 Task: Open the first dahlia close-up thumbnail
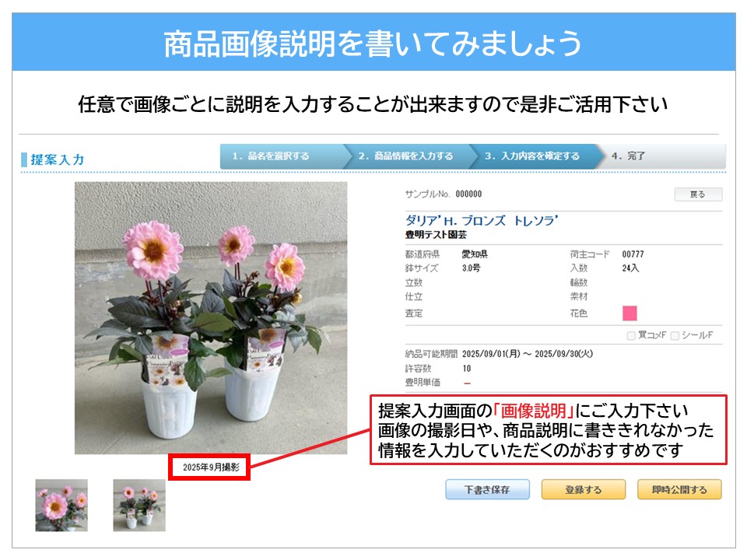tap(61, 506)
